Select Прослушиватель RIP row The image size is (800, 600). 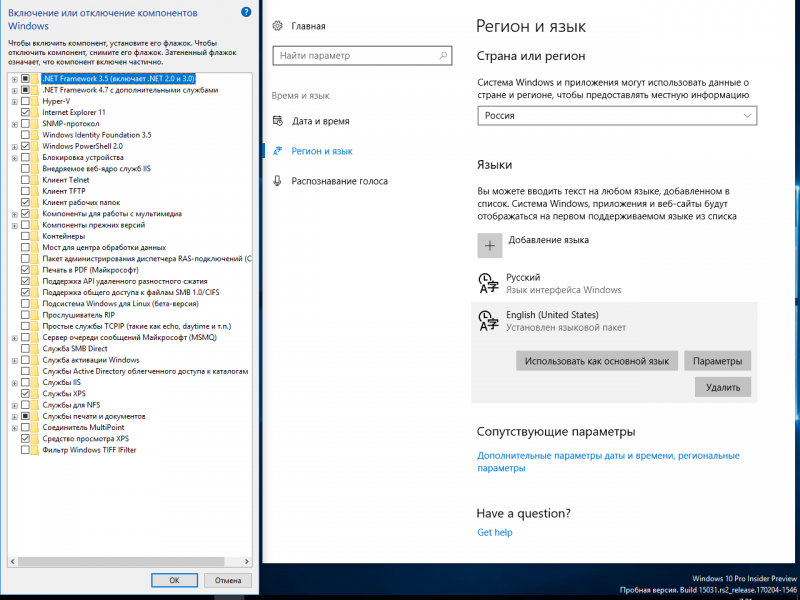[79, 315]
